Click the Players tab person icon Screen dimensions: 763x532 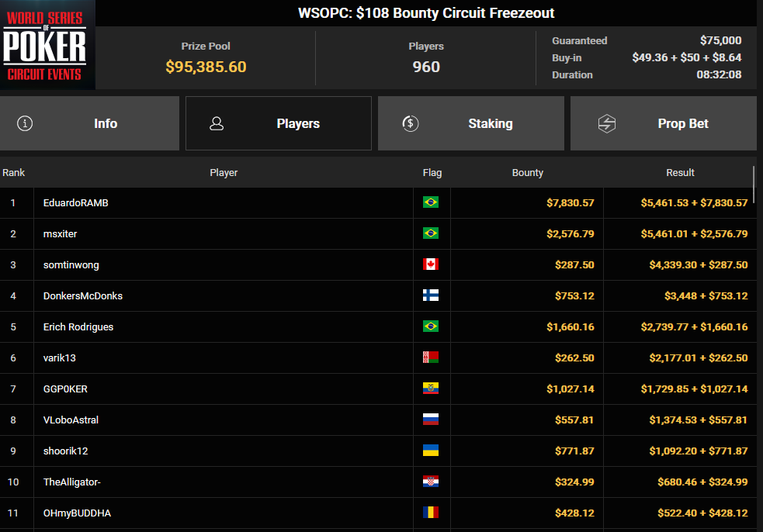[x=217, y=123]
